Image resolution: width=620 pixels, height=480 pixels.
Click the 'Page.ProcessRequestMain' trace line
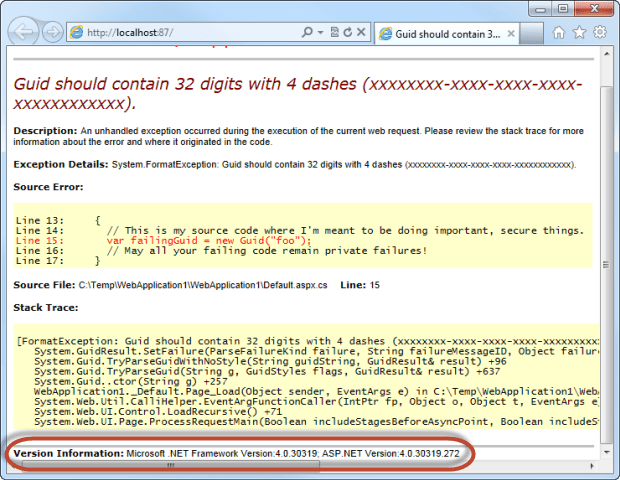[316, 422]
